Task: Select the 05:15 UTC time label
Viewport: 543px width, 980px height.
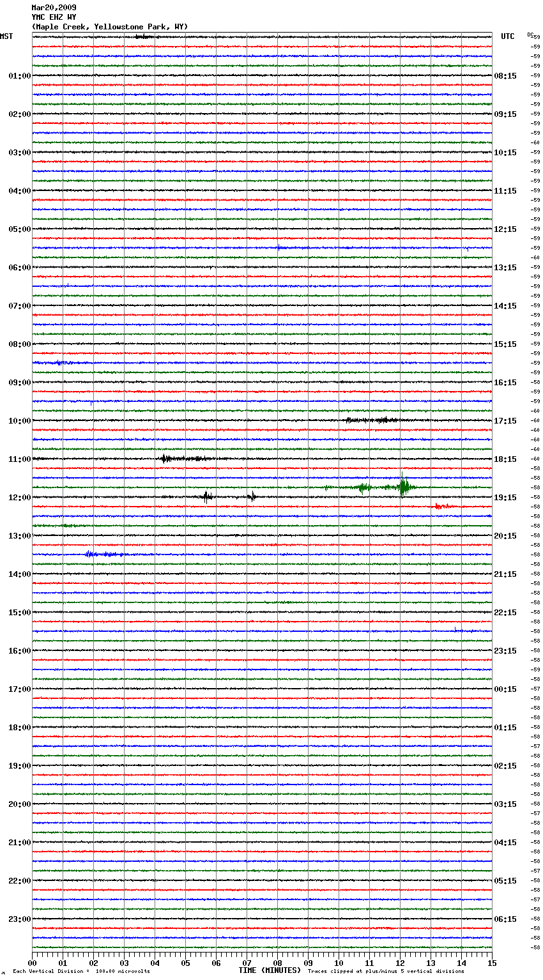Action: coord(505,881)
